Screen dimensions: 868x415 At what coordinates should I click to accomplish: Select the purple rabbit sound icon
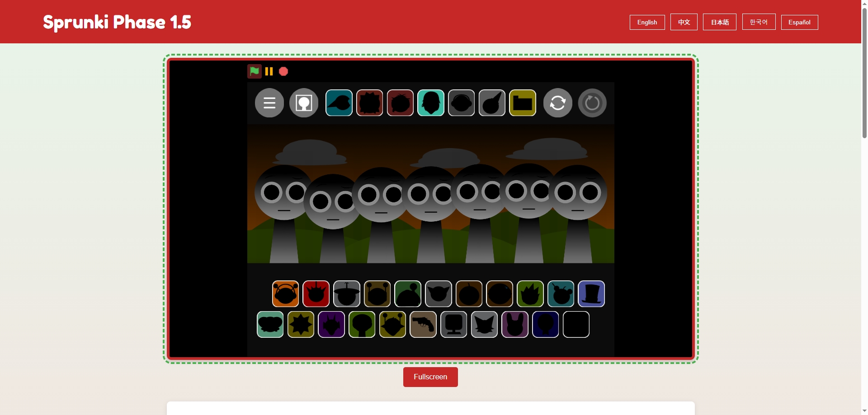[515, 324]
